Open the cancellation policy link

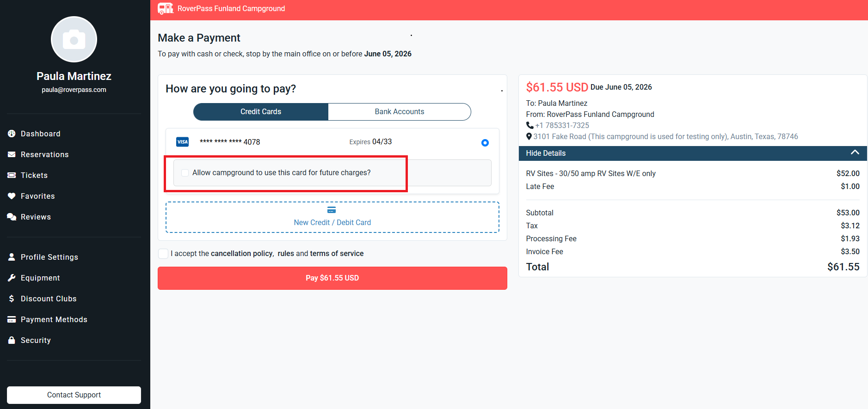pyautogui.click(x=242, y=253)
